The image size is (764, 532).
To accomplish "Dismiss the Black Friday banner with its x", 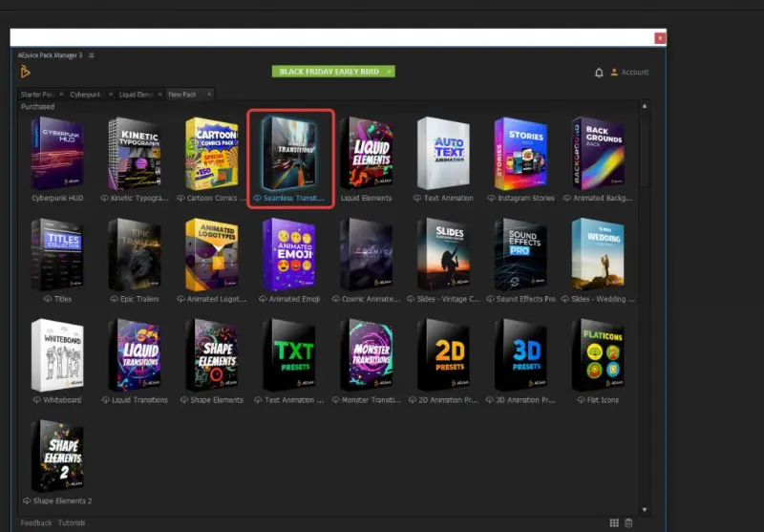I will (391, 72).
